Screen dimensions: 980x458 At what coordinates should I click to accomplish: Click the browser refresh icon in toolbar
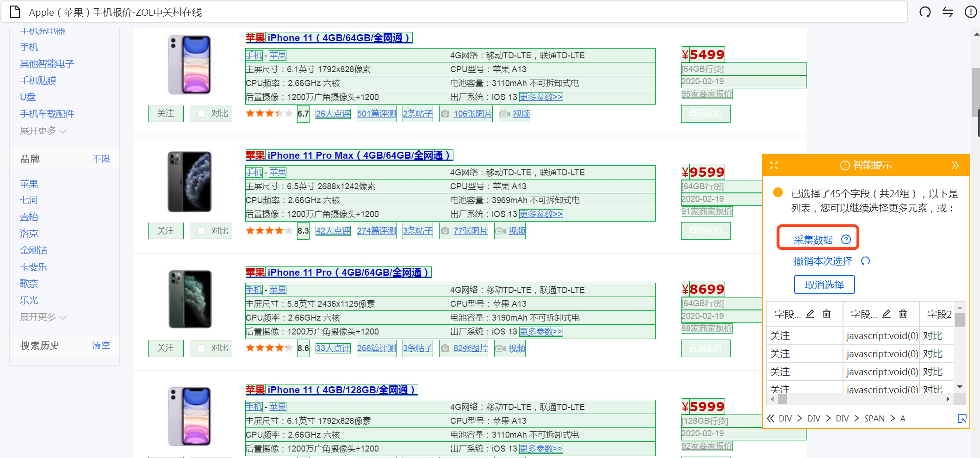click(925, 12)
